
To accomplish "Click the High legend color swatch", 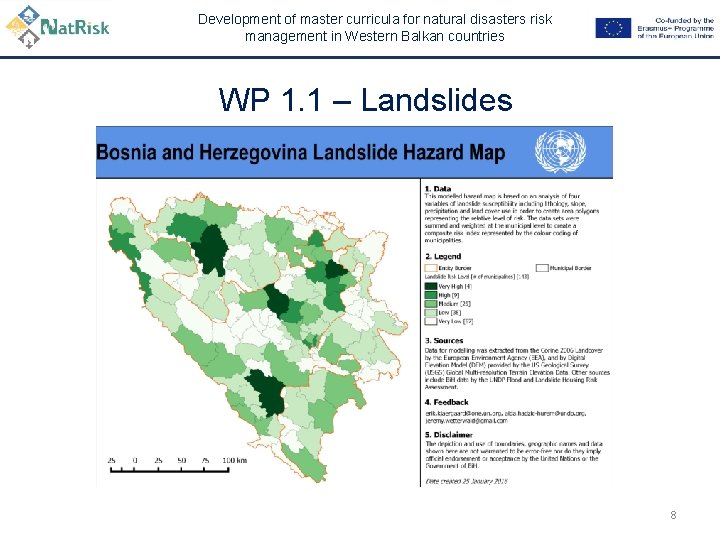I will [x=431, y=295].
